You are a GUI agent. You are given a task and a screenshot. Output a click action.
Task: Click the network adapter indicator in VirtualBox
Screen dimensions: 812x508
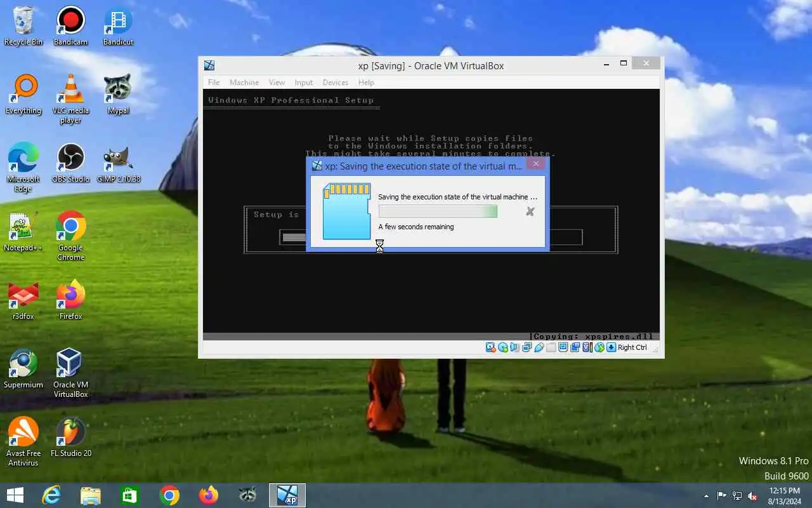pos(527,347)
